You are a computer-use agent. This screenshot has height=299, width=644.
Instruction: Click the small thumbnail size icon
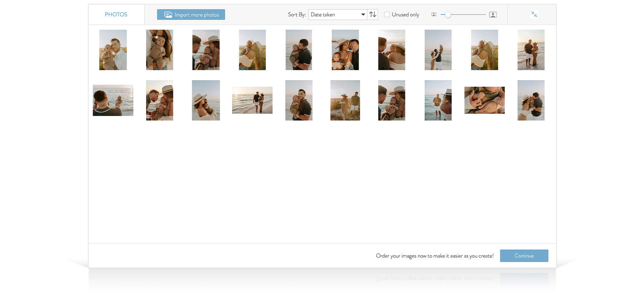pyautogui.click(x=434, y=14)
